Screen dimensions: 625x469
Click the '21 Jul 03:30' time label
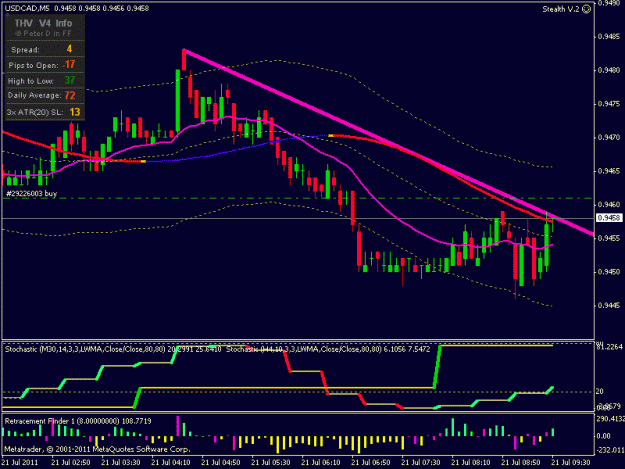[121, 463]
